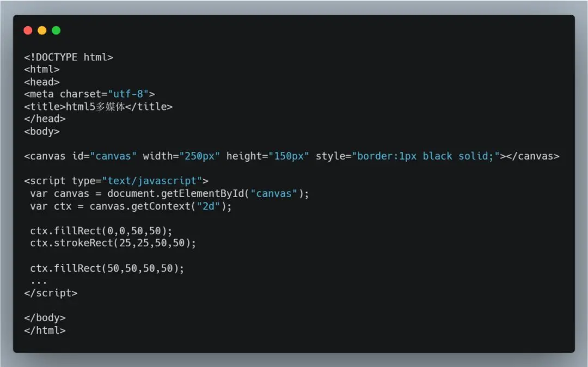Click the html5多媒体 title text
This screenshot has height=367, width=588.
click(x=95, y=107)
